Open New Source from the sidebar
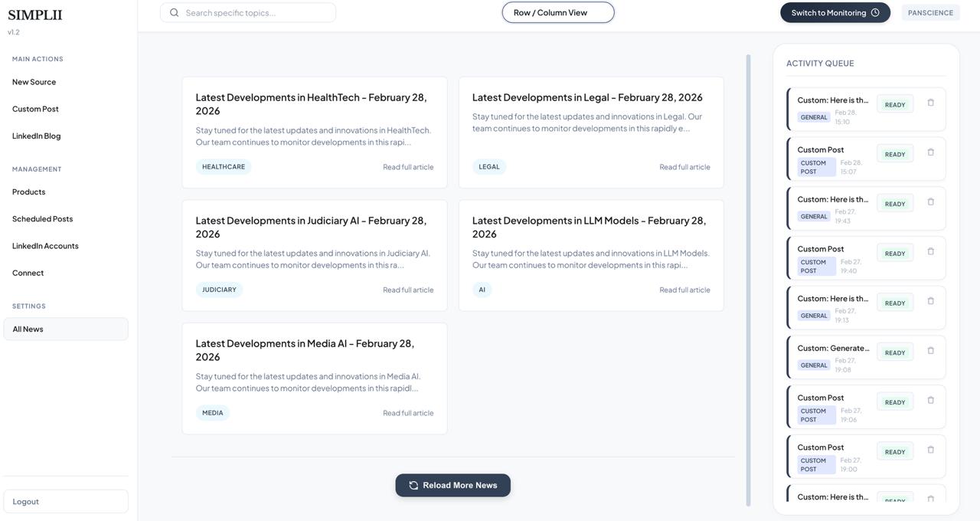 click(34, 82)
